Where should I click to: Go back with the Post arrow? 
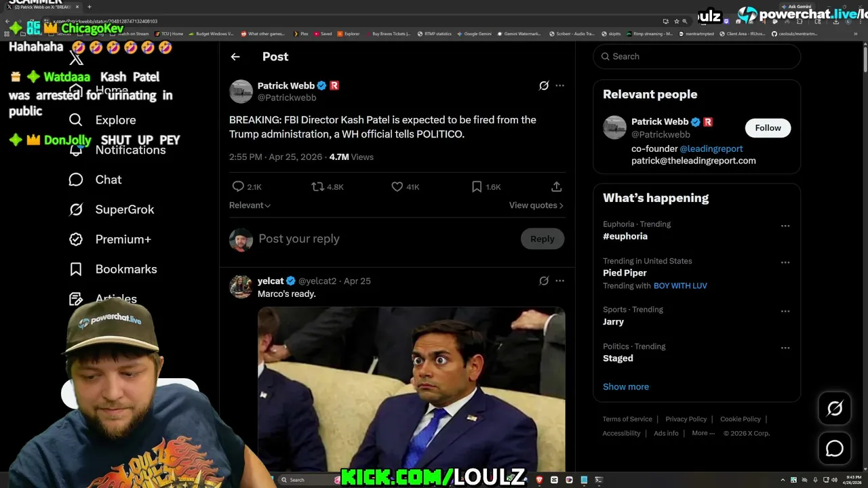pos(235,57)
